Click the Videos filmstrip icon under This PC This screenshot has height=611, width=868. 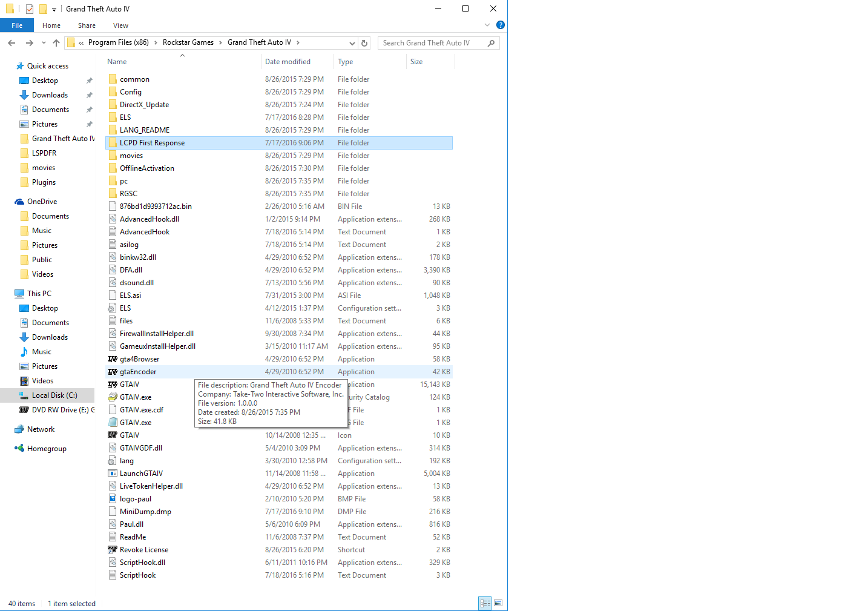(x=24, y=381)
